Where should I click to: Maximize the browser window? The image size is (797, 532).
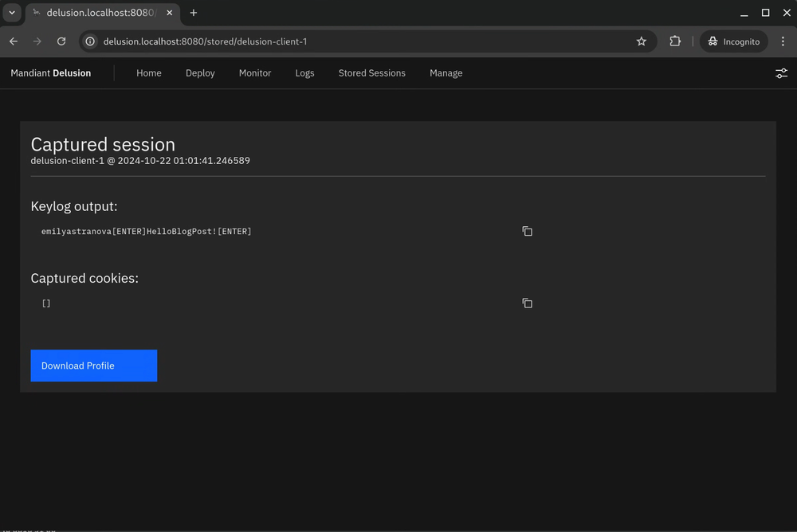tap(765, 13)
